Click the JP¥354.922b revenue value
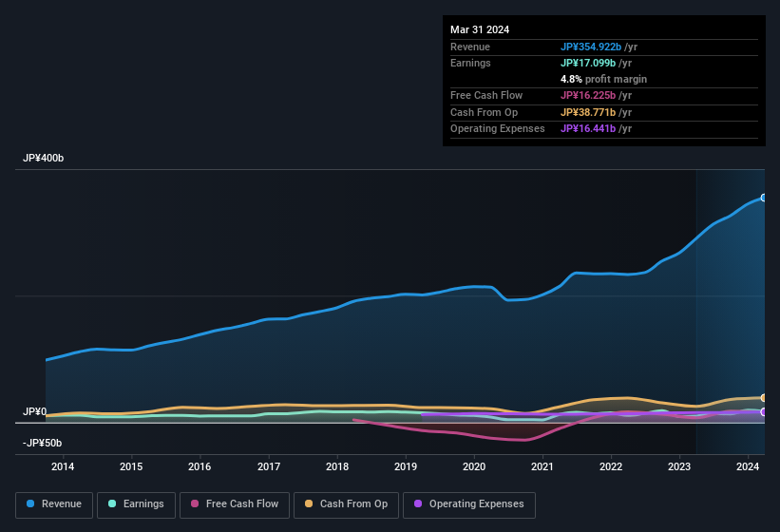 [591, 47]
